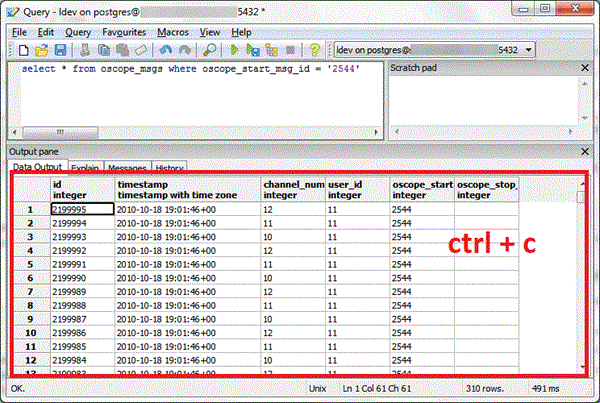Click the Cut scissors icon
600x403 pixels.
coord(86,49)
